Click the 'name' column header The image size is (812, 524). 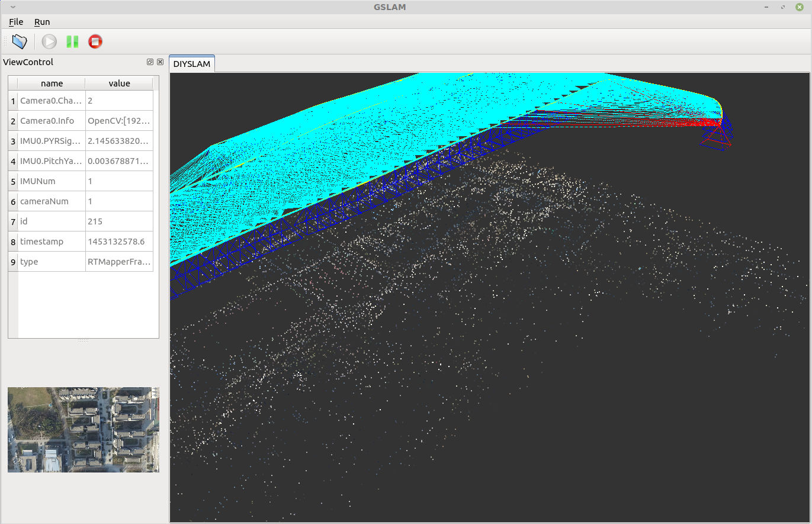[x=52, y=83]
